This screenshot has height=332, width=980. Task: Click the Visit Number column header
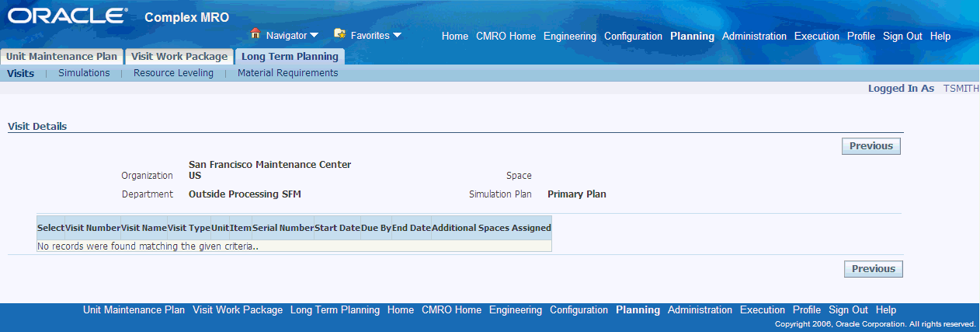point(92,228)
